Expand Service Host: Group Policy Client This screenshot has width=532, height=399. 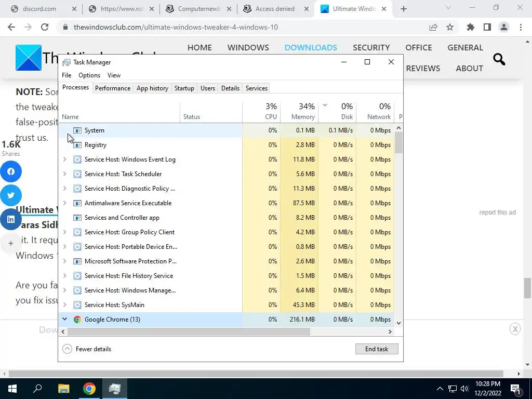tap(65, 232)
